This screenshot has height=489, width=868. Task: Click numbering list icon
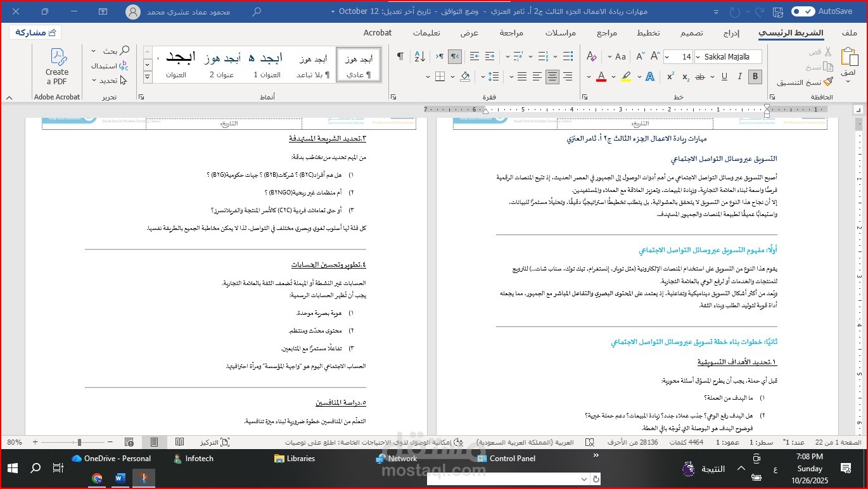tap(542, 56)
